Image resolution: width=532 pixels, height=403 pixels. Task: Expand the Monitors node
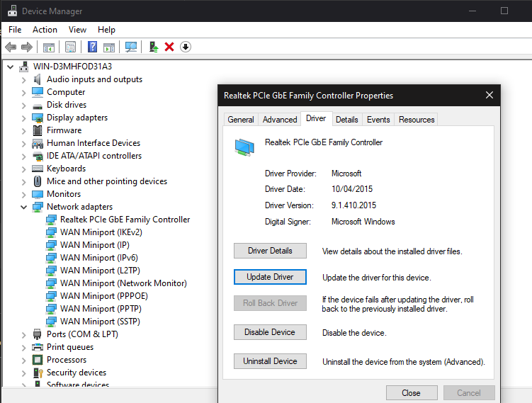click(x=24, y=195)
